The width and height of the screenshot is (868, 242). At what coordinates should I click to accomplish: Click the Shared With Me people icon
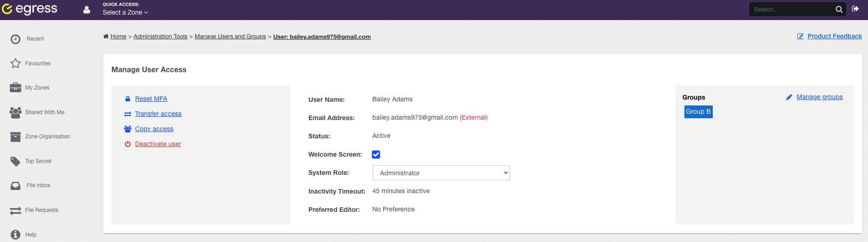(16, 112)
